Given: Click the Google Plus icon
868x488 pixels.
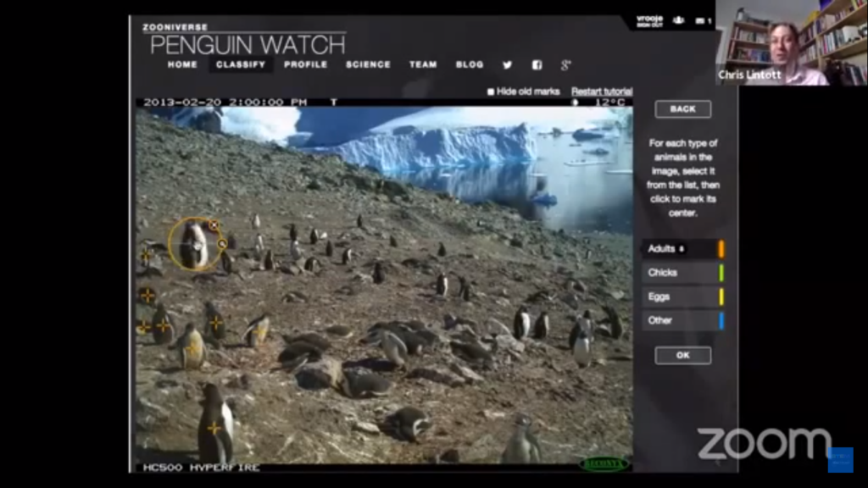Looking at the screenshot, I should [x=565, y=64].
